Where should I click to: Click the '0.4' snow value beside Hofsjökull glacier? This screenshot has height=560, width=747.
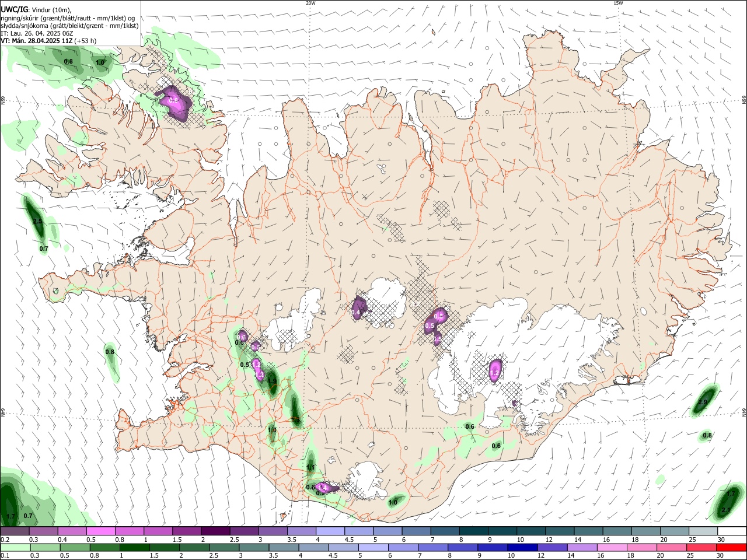[x=355, y=313]
